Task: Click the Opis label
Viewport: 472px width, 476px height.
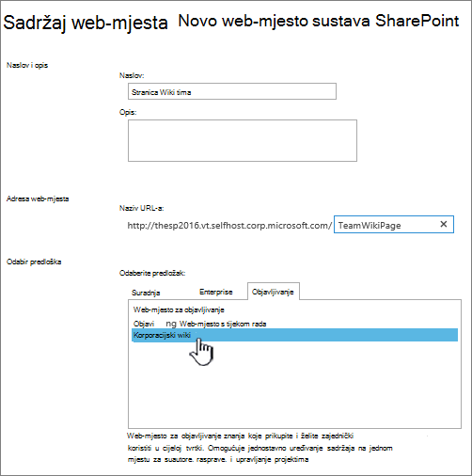Action: pos(128,112)
